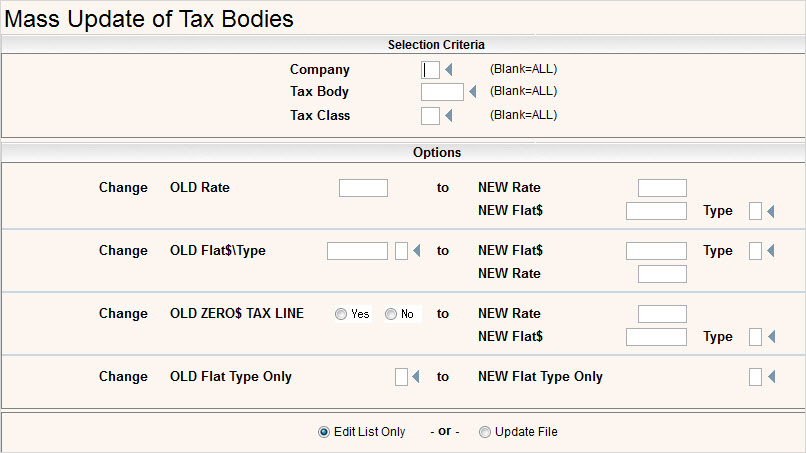The image size is (806, 453).
Task: Open Type lookup arrow in OLD Flat$\Type section
Action: (x=771, y=250)
